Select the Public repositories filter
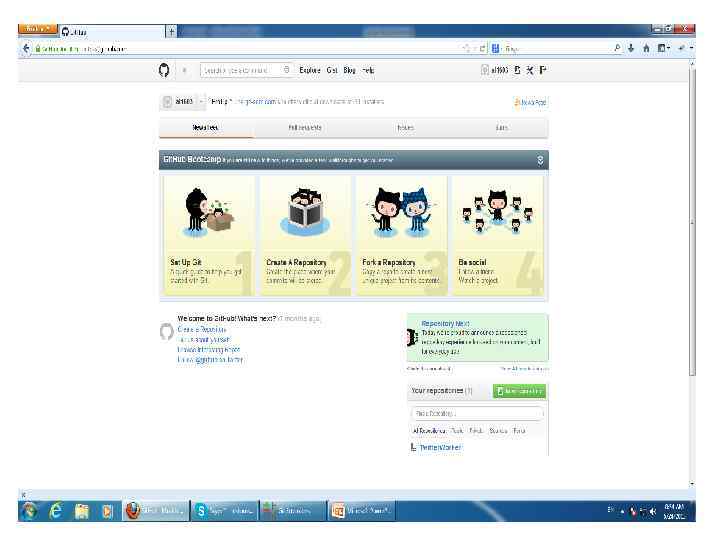 [457, 431]
